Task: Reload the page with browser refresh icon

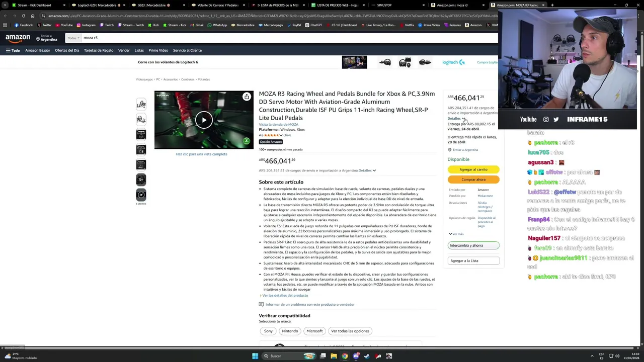Action: click(x=23, y=16)
